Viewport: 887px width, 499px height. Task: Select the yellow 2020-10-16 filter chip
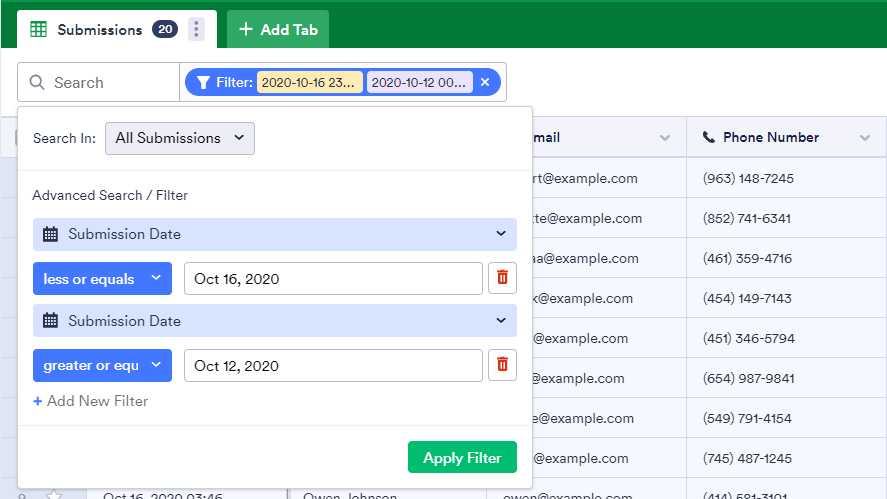point(309,83)
